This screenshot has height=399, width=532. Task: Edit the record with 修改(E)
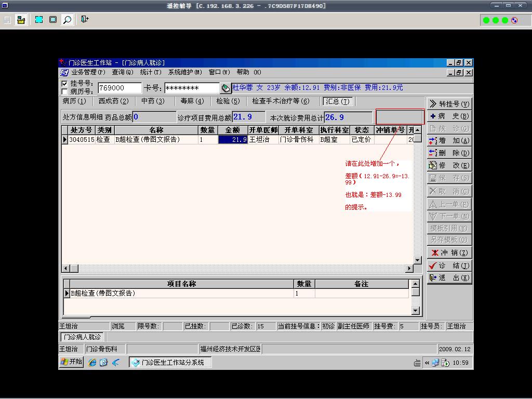[449, 165]
